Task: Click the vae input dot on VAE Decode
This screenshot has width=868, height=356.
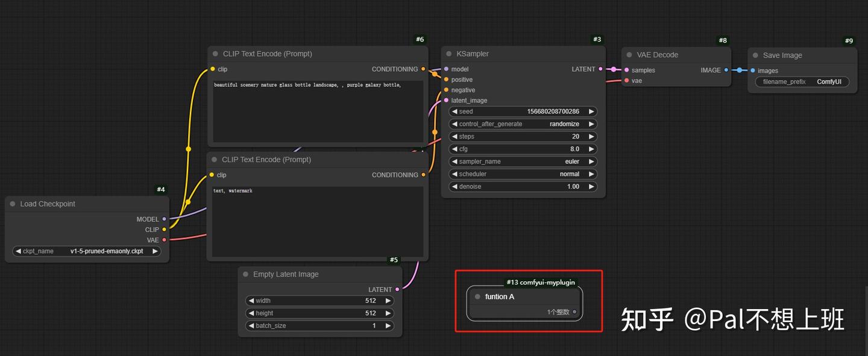Action: 626,80
